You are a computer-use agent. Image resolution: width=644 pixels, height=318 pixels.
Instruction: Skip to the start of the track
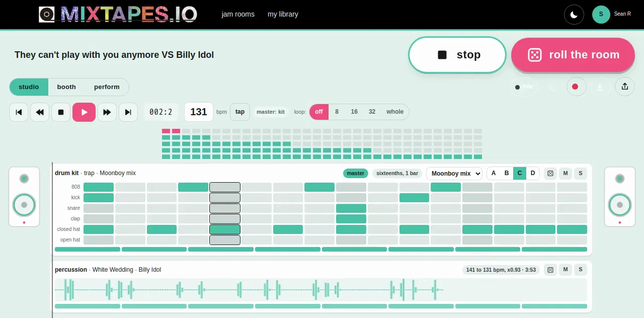[19, 112]
